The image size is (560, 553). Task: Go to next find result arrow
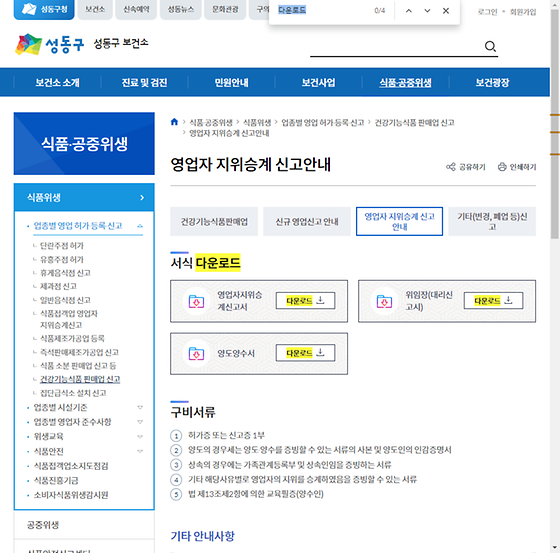coord(427,11)
